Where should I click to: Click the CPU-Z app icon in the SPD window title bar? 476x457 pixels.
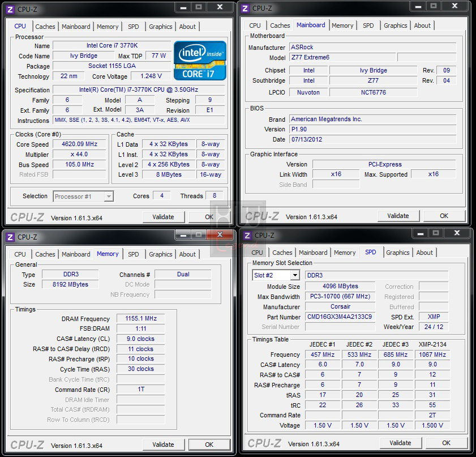click(x=247, y=236)
